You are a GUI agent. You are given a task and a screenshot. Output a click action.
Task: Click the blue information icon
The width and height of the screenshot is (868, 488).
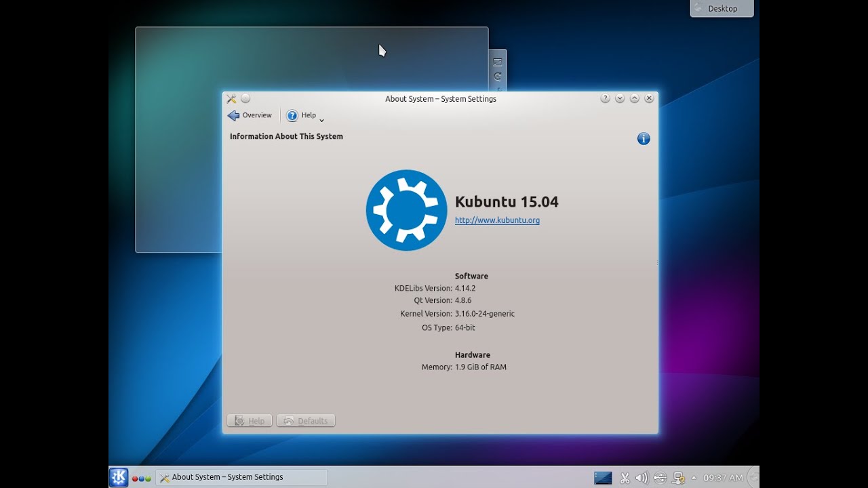(x=644, y=139)
